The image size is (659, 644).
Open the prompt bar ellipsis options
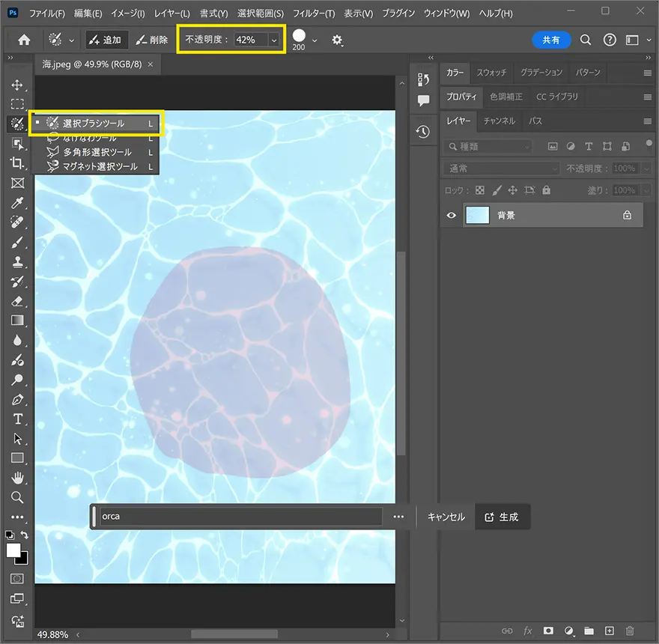point(398,517)
